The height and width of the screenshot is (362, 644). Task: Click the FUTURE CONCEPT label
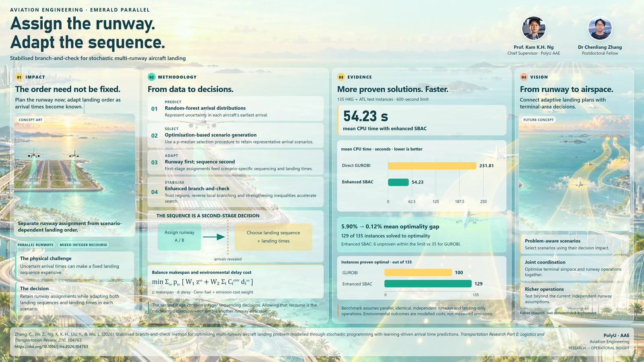pos(539,119)
